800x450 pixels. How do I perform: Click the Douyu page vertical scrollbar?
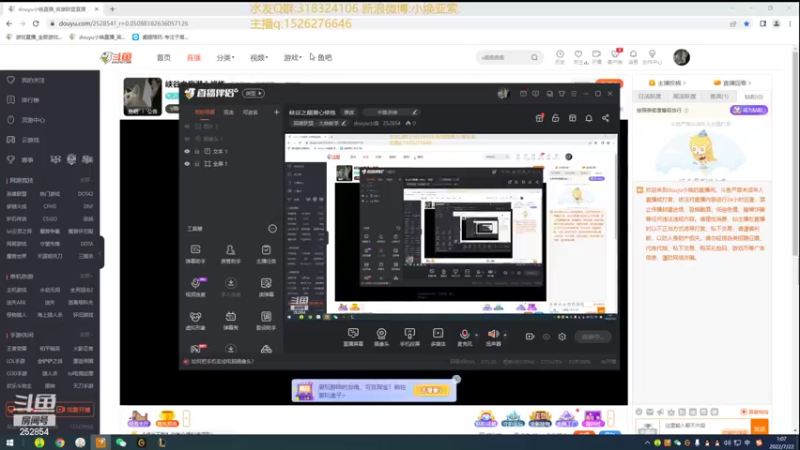tap(796, 153)
